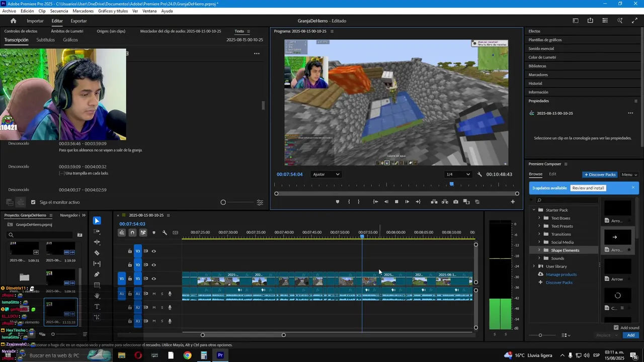Select the Type tool
Screen dimensions: 644x362
tap(97, 307)
